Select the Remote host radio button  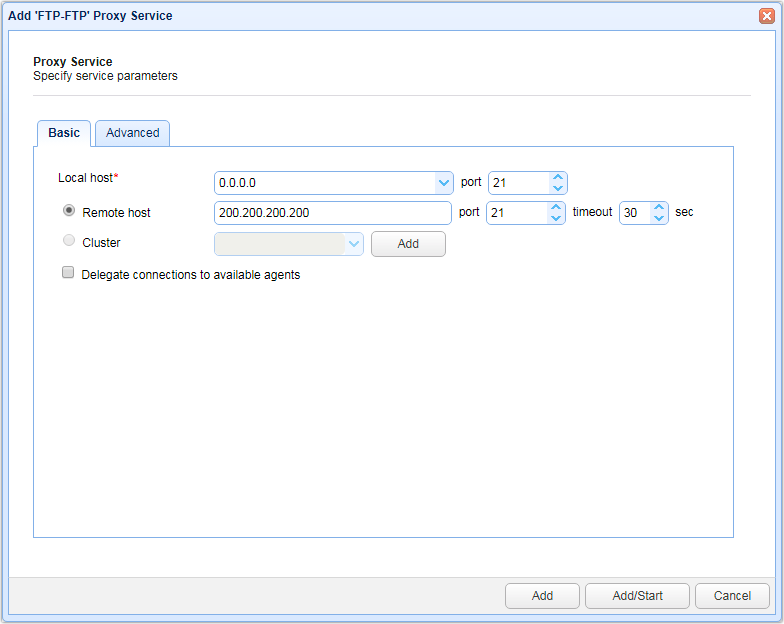pyautogui.click(x=69, y=210)
